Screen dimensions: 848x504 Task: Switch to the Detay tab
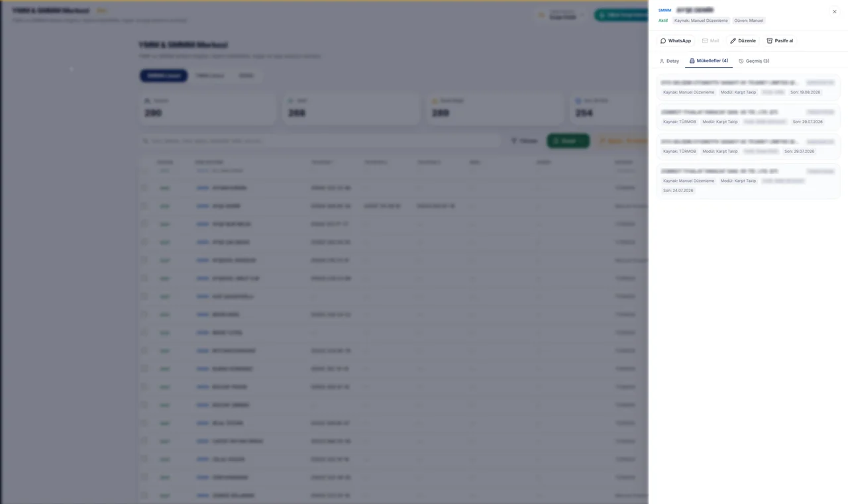coord(669,61)
